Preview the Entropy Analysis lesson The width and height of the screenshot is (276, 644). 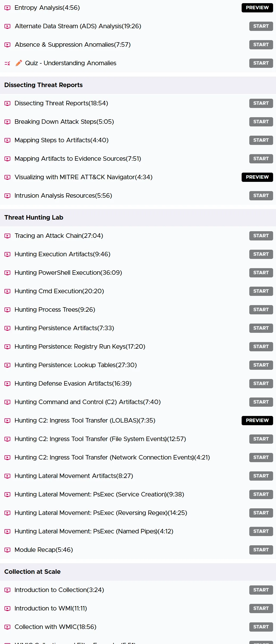pyautogui.click(x=257, y=8)
